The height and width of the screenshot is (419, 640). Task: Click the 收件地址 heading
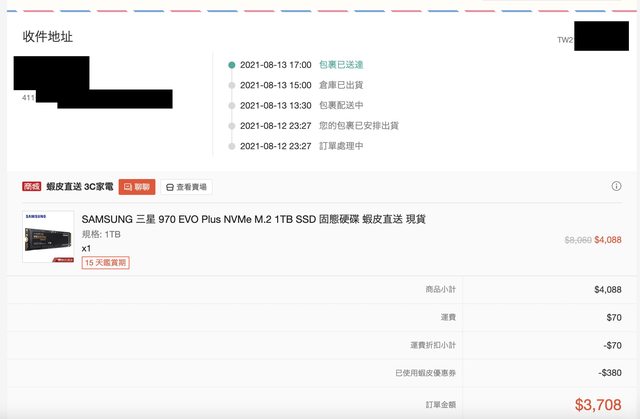[x=48, y=37]
